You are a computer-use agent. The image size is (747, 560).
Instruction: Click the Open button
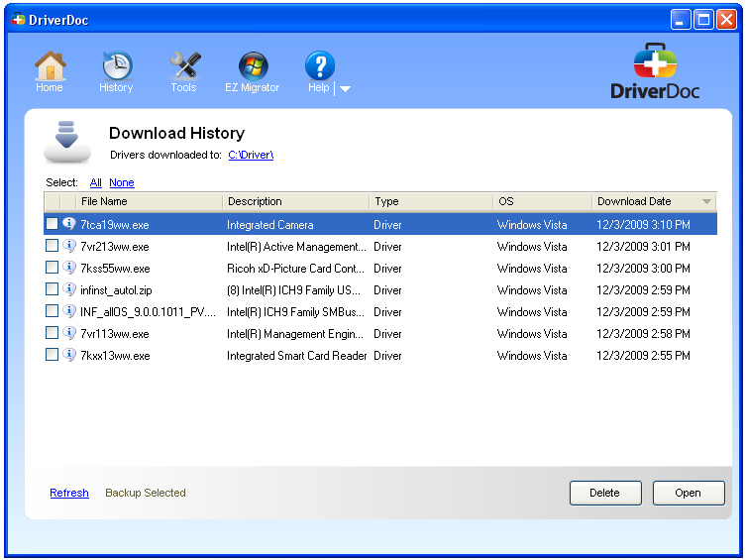689,493
